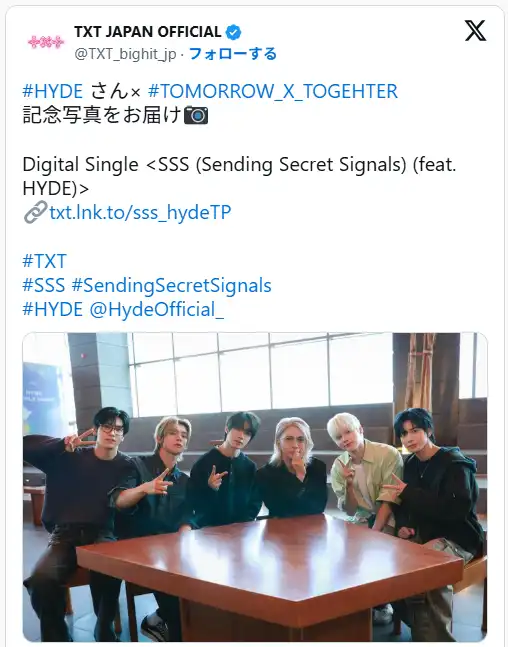Click the blue verified badge
508x647 pixels.
point(234,32)
